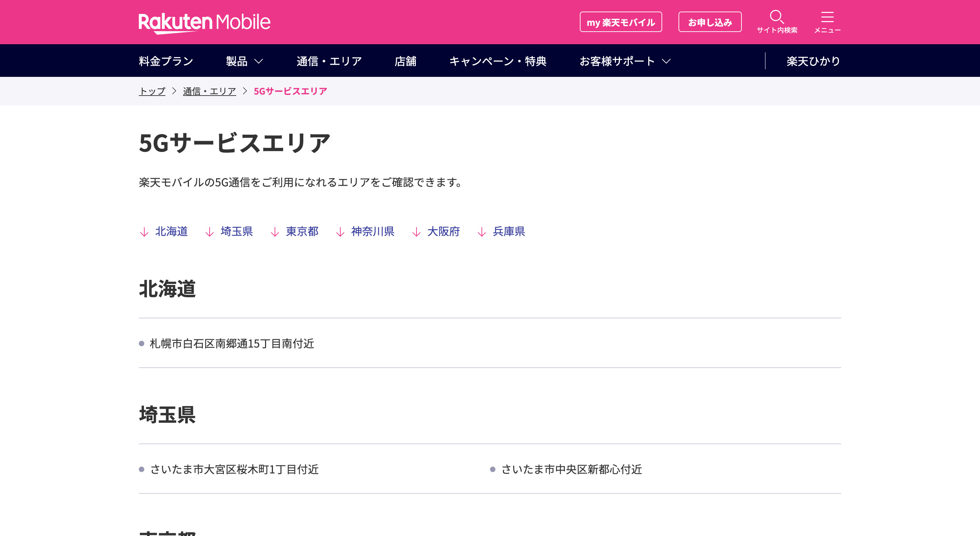
Task: Follow the トップ breadcrumb link
Action: pos(152,91)
